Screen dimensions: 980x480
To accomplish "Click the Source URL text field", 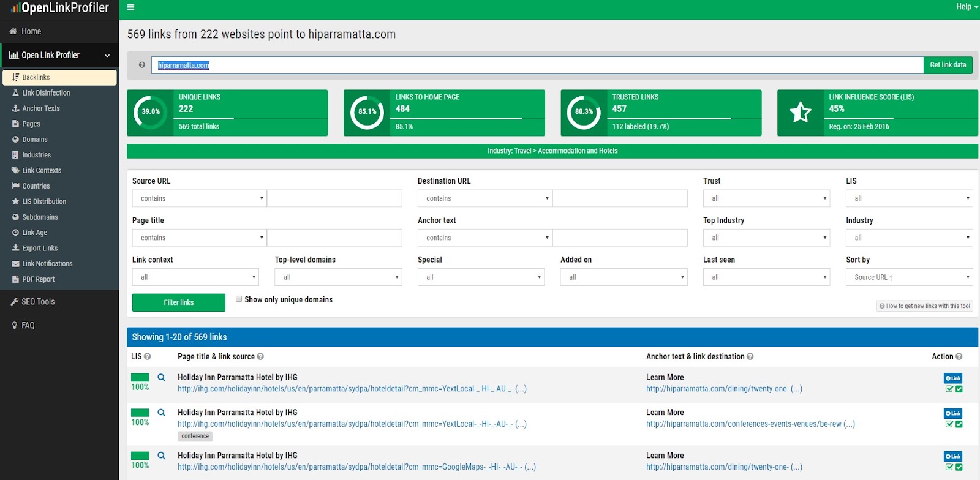I will (334, 198).
